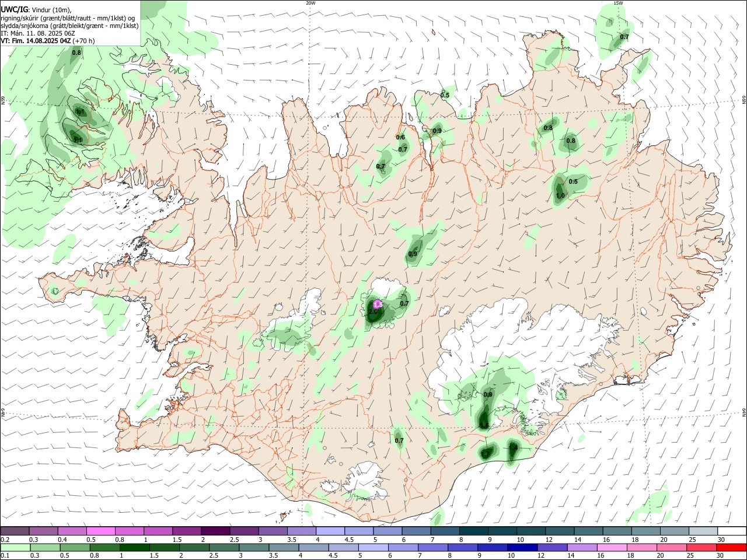This screenshot has width=747, height=560.
Task: Click the 'slydda/snjókoma' legend description line
Action: (69, 26)
